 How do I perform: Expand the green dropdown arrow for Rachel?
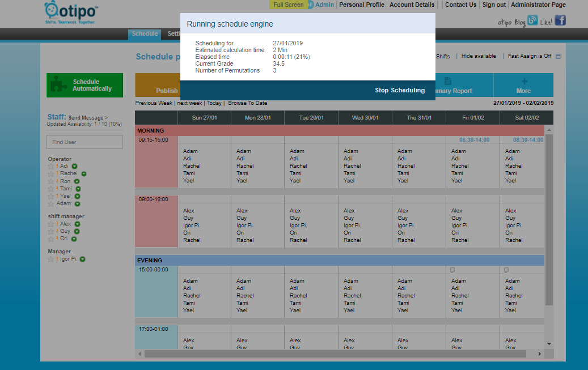(83, 174)
